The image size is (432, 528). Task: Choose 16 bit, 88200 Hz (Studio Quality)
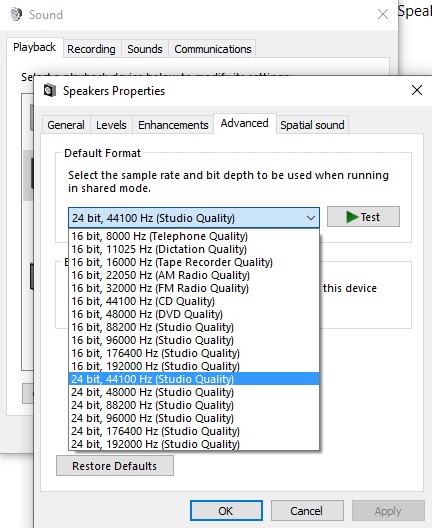click(x=194, y=327)
